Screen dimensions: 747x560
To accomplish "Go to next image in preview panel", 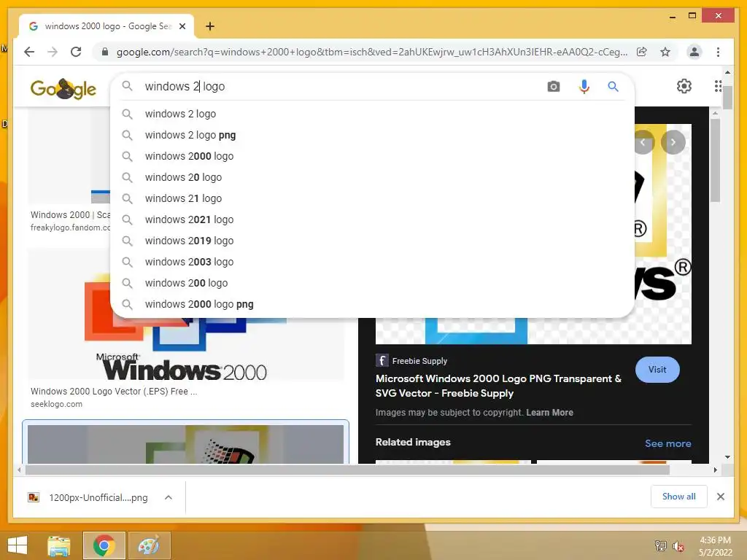I will pos(673,142).
